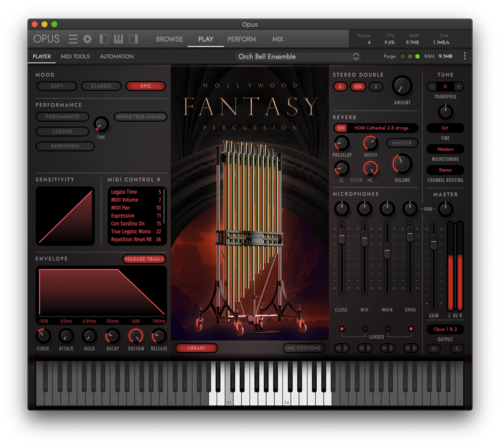500x447 pixels.
Task: Click the Envelope Release knob
Action: point(159,336)
